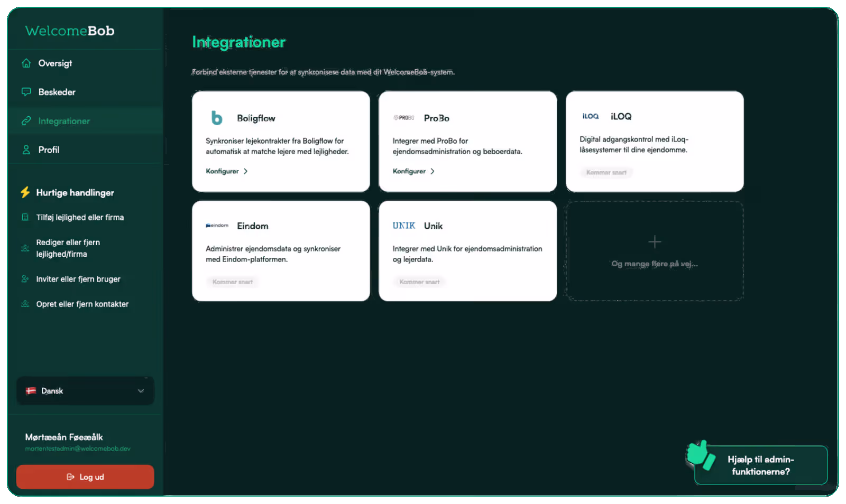Click the Oversigt home icon
Image resolution: width=846 pixels, height=504 pixels.
coord(26,63)
